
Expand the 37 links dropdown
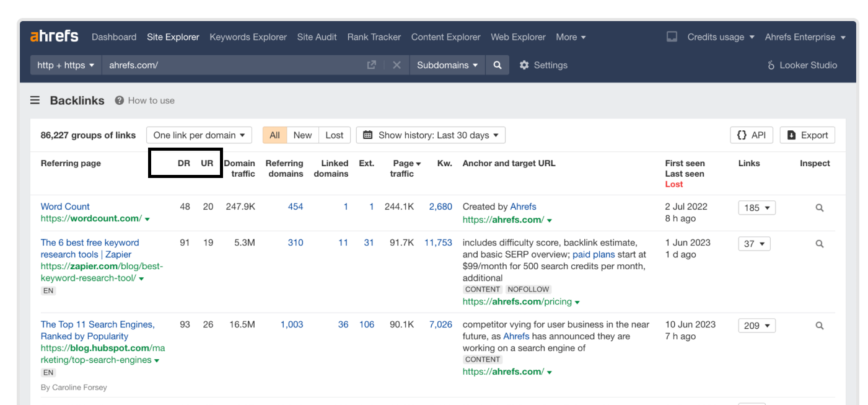[754, 244]
